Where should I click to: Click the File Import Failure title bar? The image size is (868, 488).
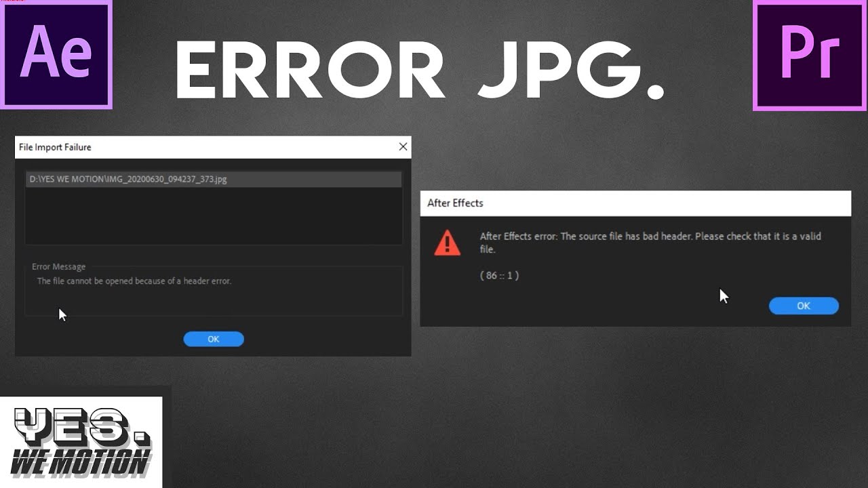tap(213, 147)
